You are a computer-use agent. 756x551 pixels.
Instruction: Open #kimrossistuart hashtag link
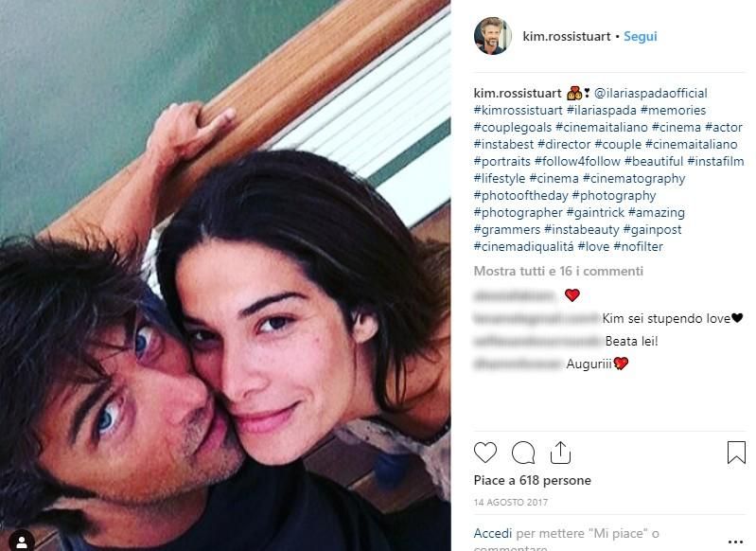[x=518, y=110]
